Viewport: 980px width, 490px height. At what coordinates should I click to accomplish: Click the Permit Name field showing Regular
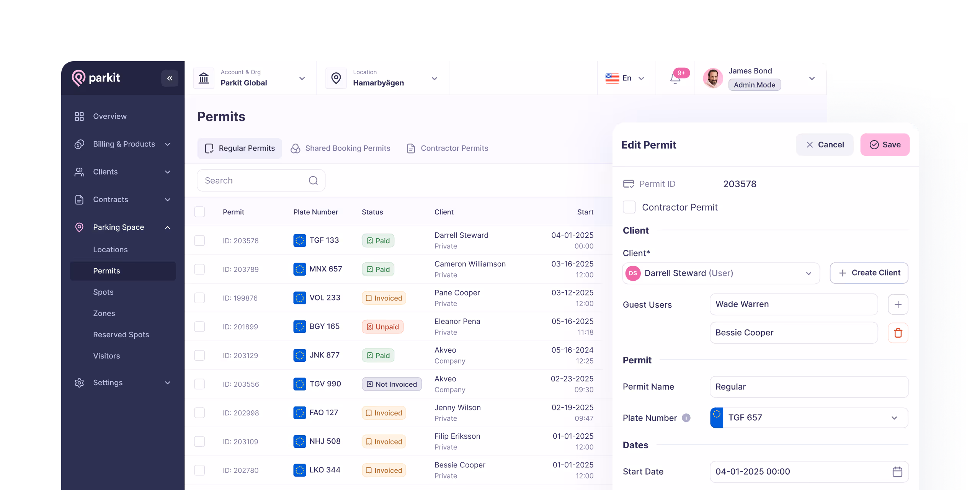pos(809,387)
